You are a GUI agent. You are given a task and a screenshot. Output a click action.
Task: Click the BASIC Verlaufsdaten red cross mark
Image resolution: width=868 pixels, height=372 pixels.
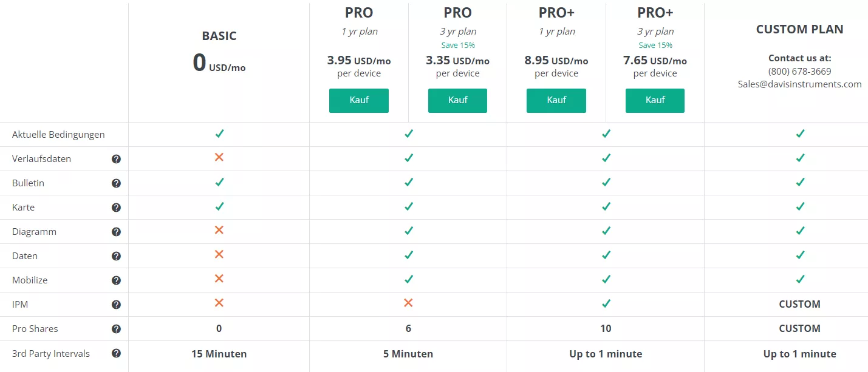(x=219, y=158)
